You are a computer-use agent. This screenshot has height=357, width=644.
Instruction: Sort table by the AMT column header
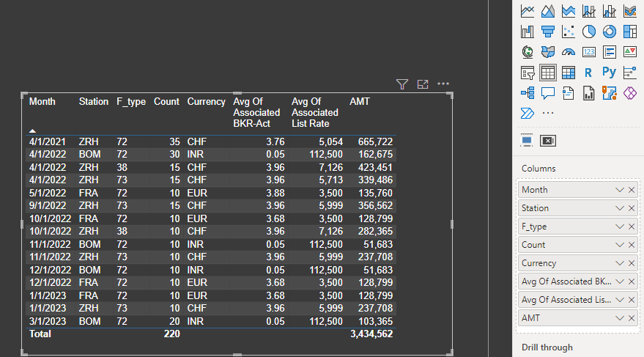pyautogui.click(x=360, y=102)
